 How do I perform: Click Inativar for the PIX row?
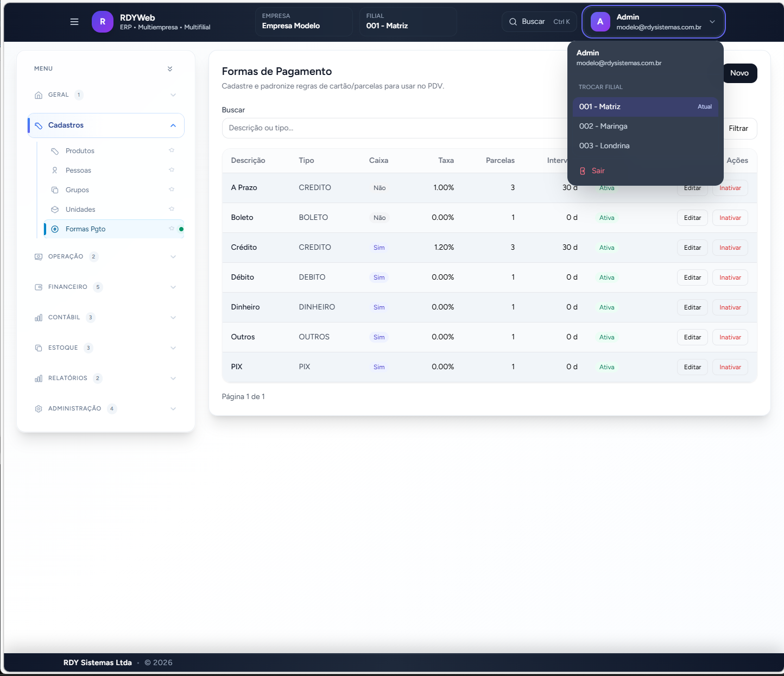tap(730, 367)
